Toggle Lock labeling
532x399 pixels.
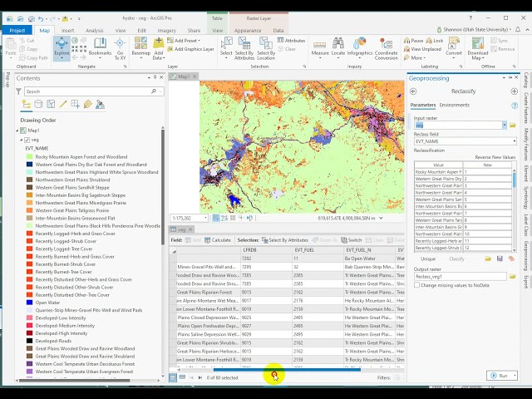[x=435, y=41]
